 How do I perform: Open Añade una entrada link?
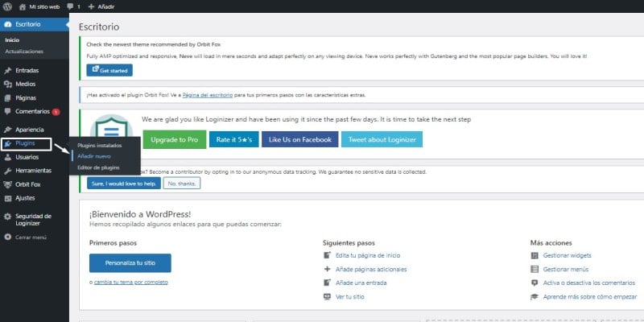click(361, 283)
